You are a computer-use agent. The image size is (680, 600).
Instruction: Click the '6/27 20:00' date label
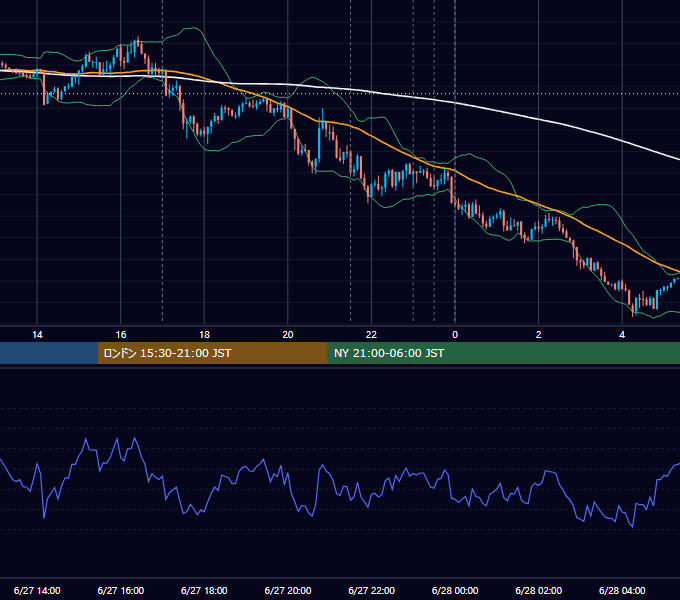pyautogui.click(x=288, y=590)
